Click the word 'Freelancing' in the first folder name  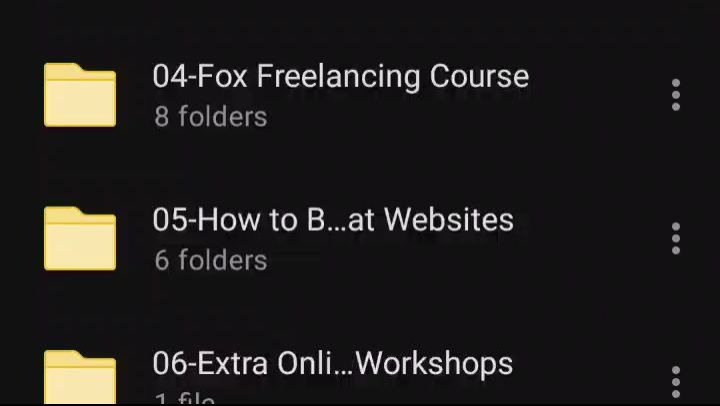click(338, 76)
